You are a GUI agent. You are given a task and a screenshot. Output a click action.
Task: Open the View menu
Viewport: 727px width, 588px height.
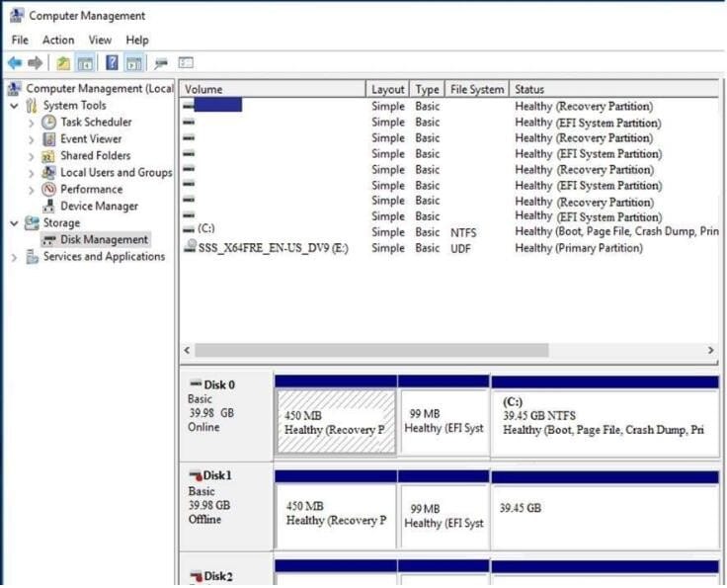click(x=100, y=41)
